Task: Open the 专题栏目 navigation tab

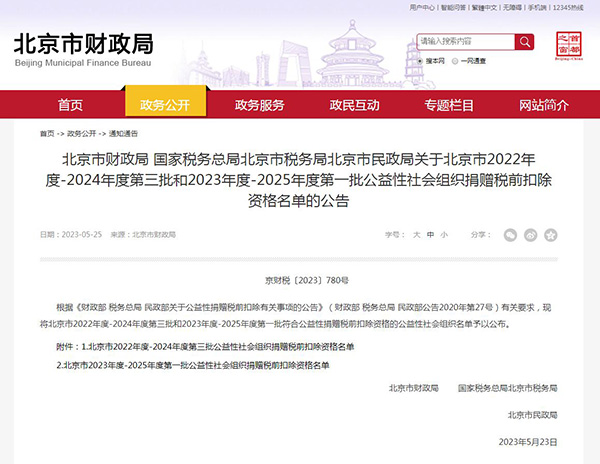Action: (449, 105)
